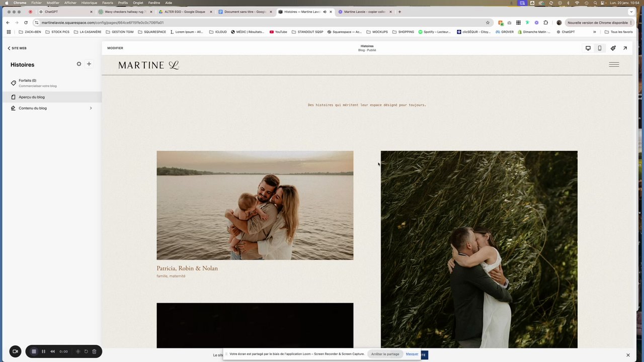Switch to the ChatGPT tab
Image resolution: width=644 pixels, height=362 pixels.
65,12
